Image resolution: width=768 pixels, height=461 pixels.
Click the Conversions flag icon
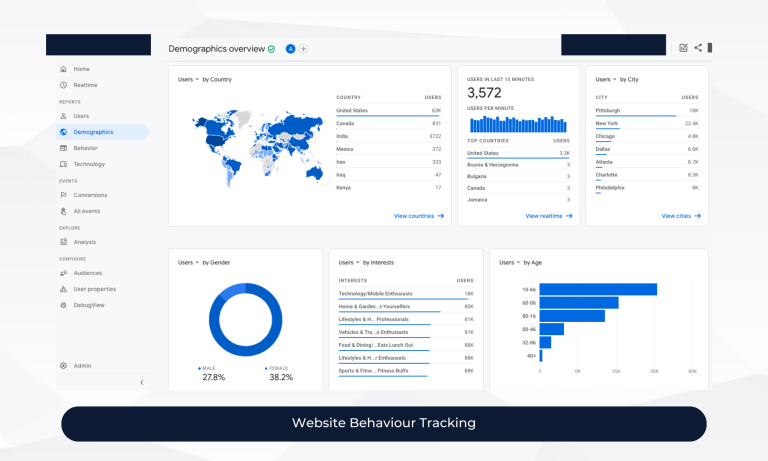click(x=64, y=195)
